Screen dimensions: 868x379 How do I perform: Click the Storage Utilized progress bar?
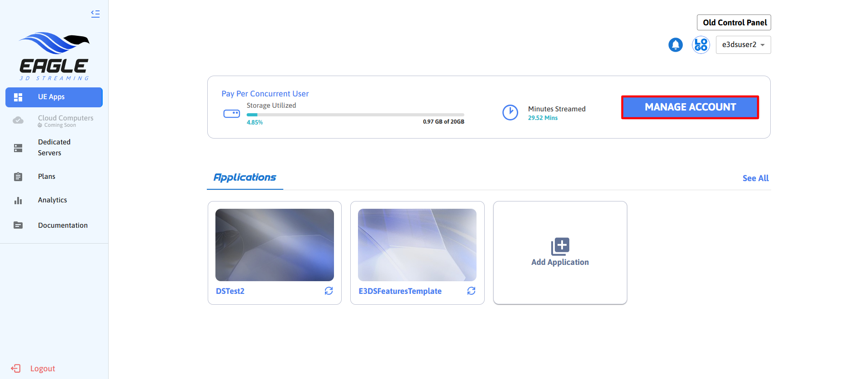[355, 115]
